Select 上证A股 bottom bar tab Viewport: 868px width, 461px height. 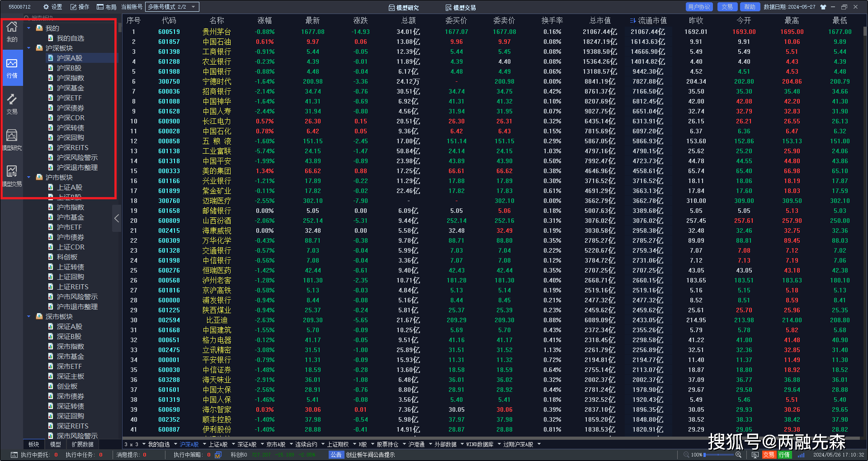pyautogui.click(x=218, y=444)
